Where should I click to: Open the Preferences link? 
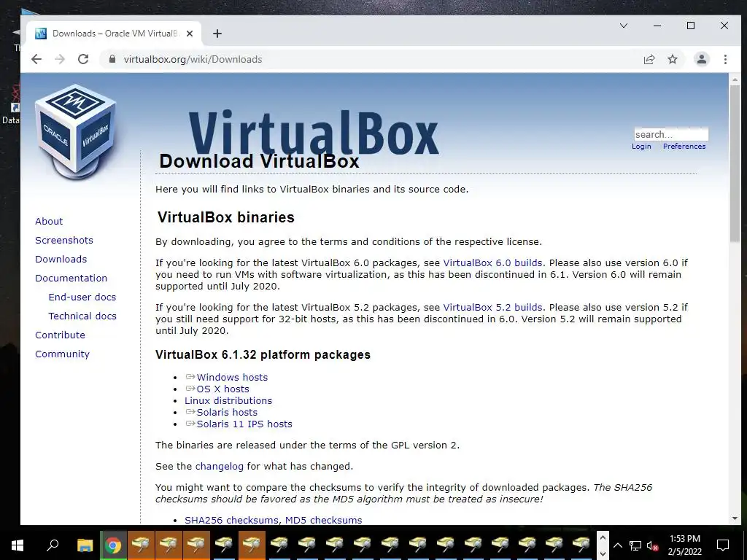684,146
